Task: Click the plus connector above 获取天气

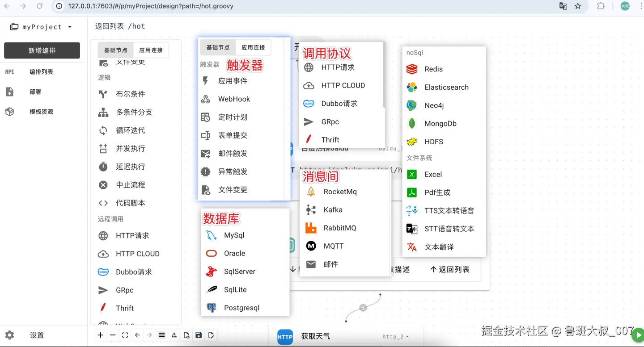Action: click(363, 308)
